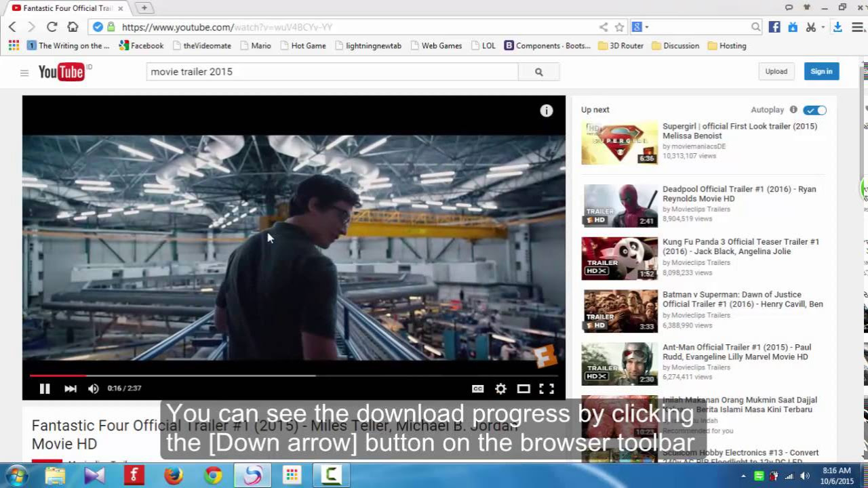Toggle the Autoplay switch
This screenshot has width=868, height=488.
(x=815, y=110)
